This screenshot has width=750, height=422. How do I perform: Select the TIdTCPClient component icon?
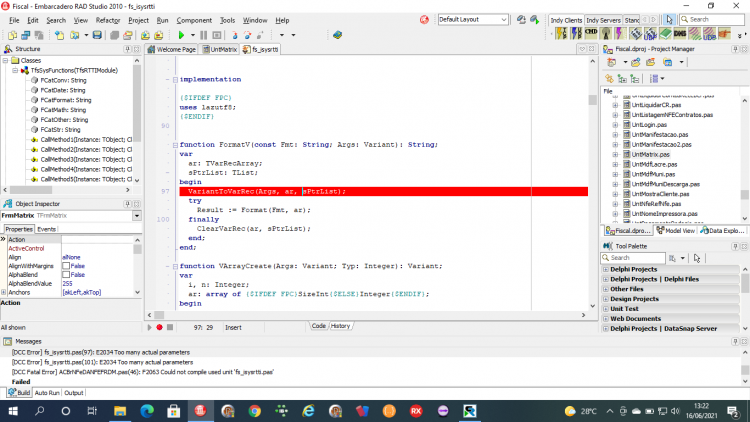[x=561, y=33]
